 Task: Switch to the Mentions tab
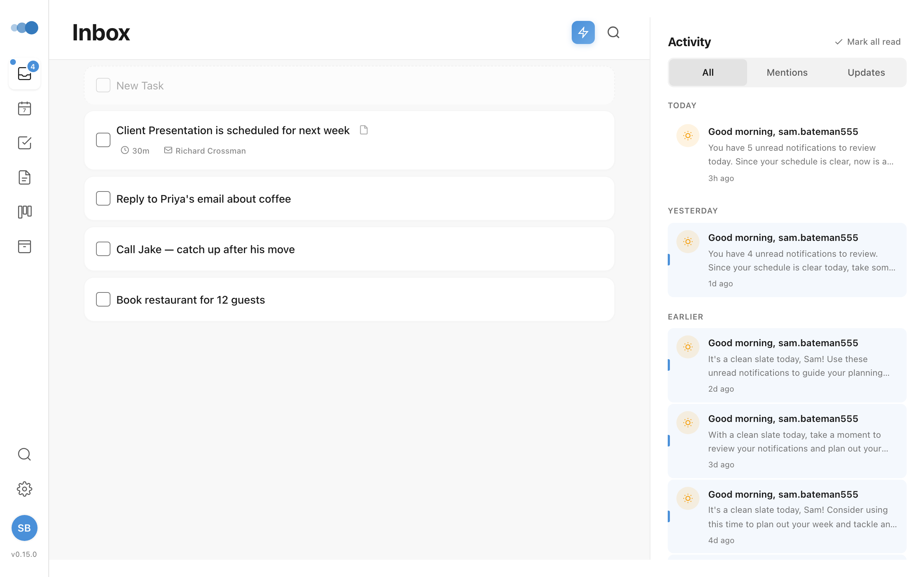[787, 72]
